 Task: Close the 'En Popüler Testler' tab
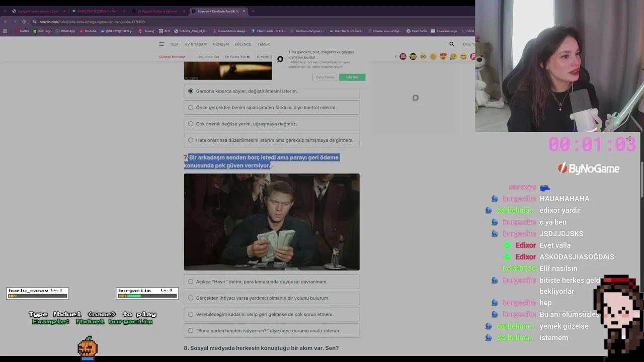184,11
